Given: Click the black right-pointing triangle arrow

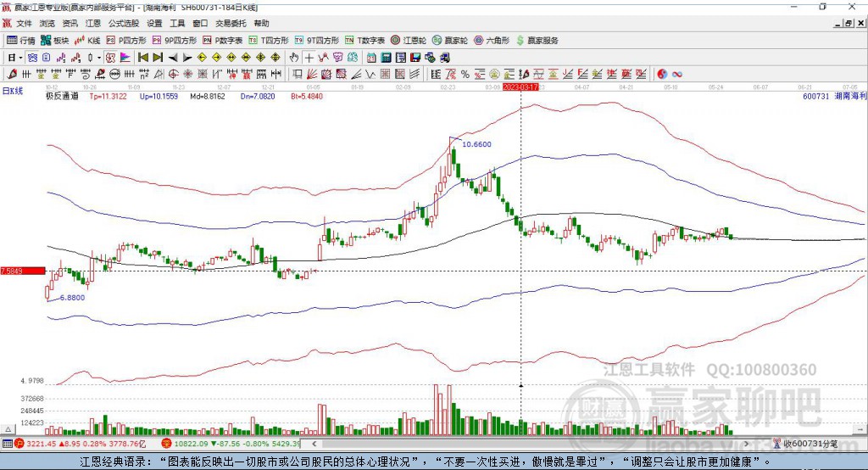Looking at the screenshot, I should (x=187, y=58).
